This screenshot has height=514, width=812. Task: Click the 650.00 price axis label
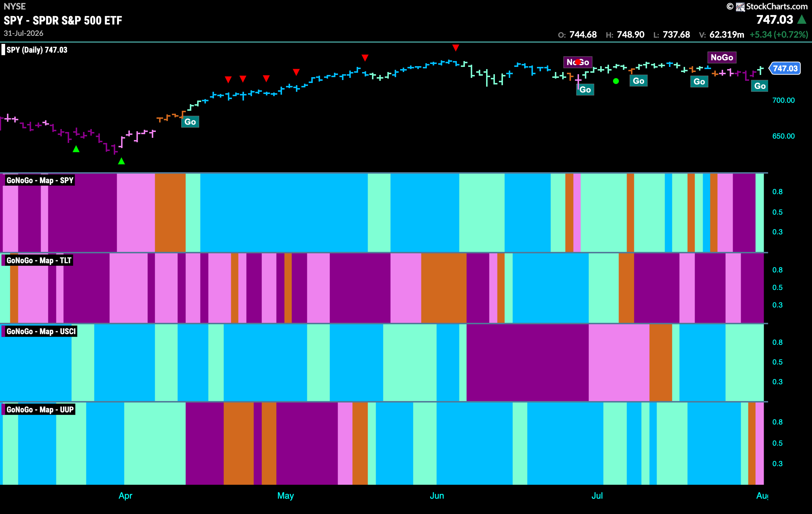tap(783, 136)
